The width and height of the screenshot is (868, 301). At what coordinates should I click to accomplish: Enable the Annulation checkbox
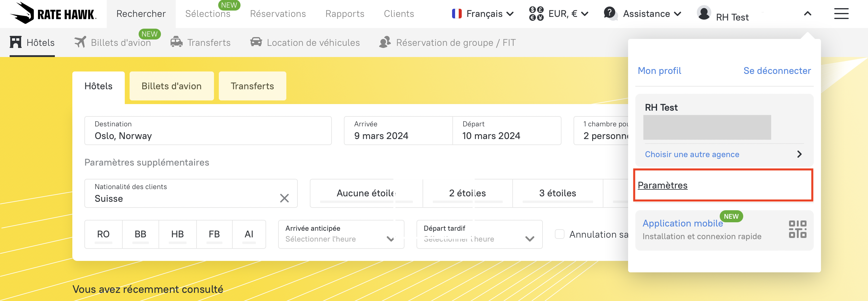[x=560, y=234]
